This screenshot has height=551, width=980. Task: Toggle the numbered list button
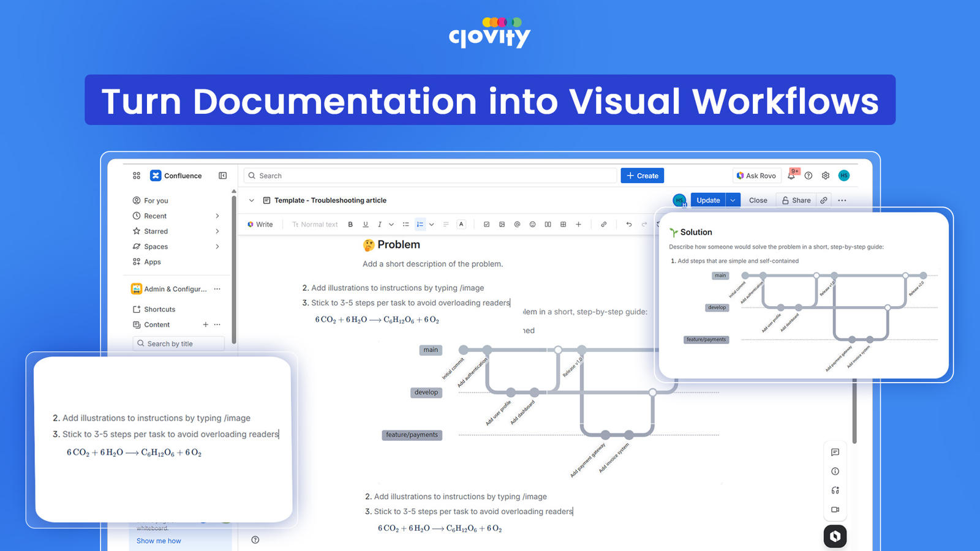(420, 225)
